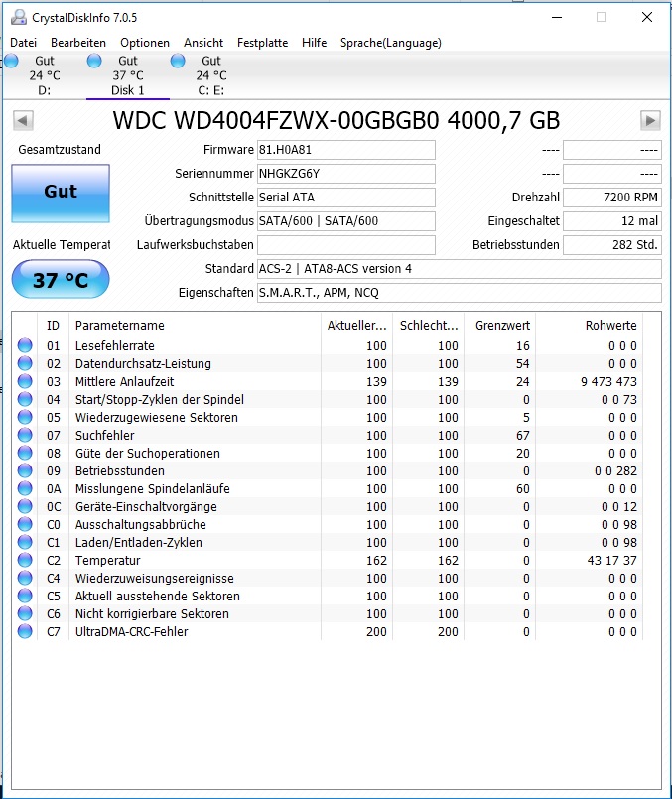Select raw value 43 17 37
Image resolution: width=672 pixels, height=799 pixels.
click(611, 561)
